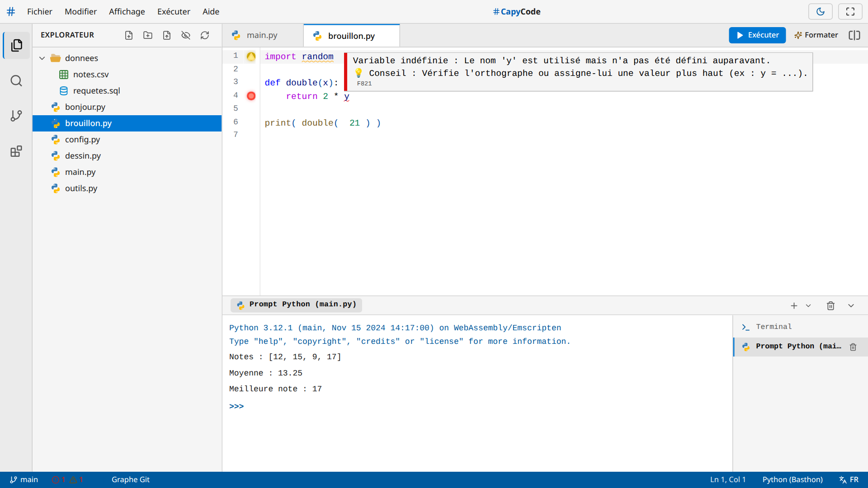Click the red error marker on line 4
Screen dimensions: 868x488
point(251,96)
